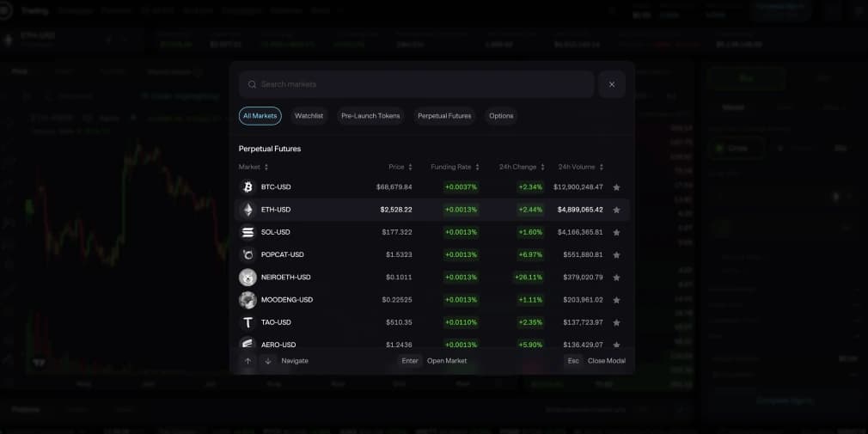Screen dimensions: 868x434
Task: Click the Ethereum coin icon
Action: (x=248, y=210)
